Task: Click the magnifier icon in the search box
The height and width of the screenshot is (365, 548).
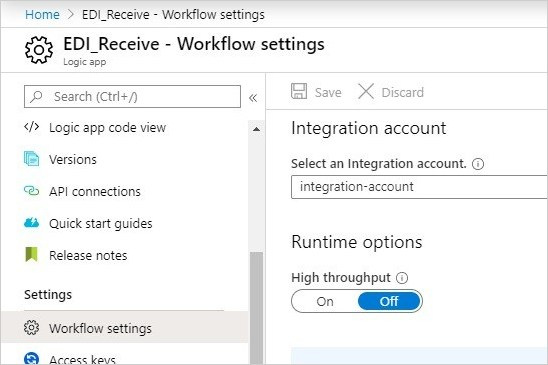Action: click(x=36, y=96)
